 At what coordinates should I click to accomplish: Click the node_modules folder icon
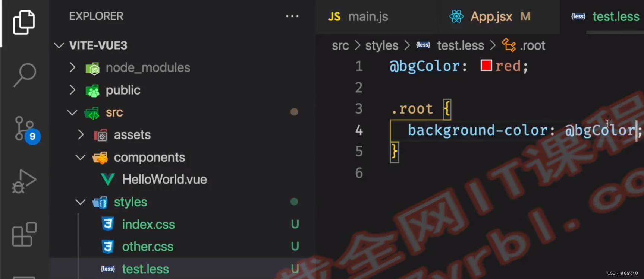pyautogui.click(x=92, y=68)
